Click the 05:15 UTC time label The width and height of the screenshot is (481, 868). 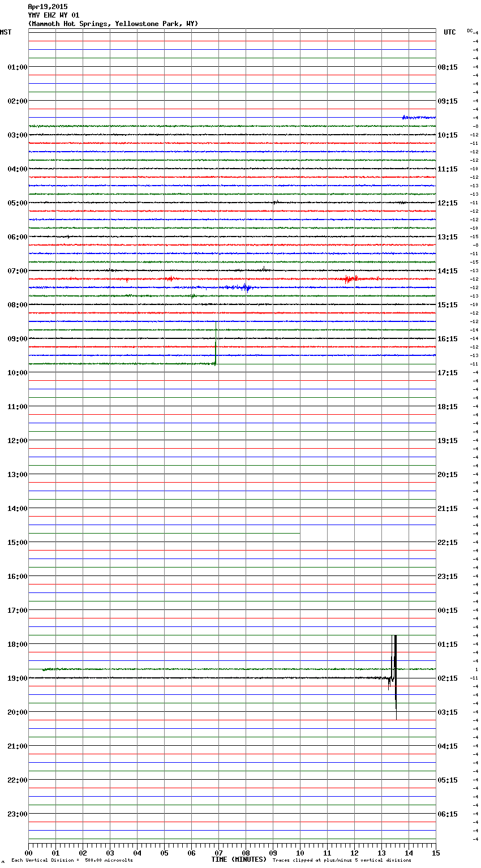[x=448, y=780]
